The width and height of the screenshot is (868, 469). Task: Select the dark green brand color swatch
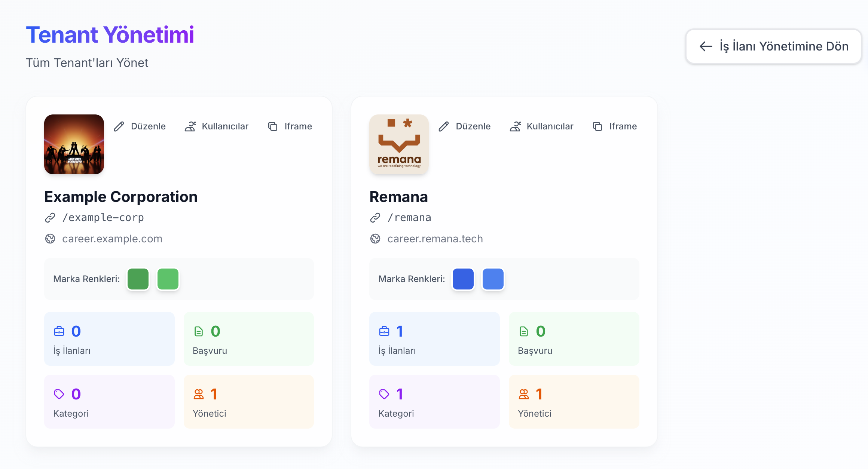(x=138, y=279)
